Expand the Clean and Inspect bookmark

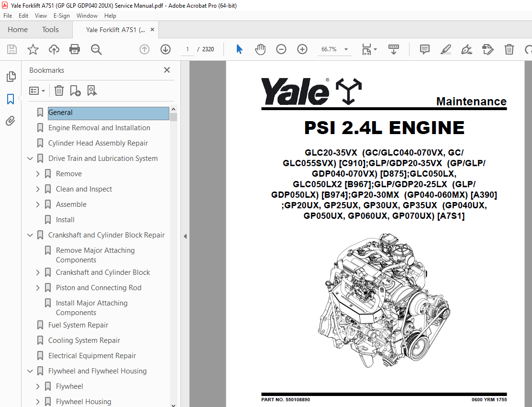38,189
